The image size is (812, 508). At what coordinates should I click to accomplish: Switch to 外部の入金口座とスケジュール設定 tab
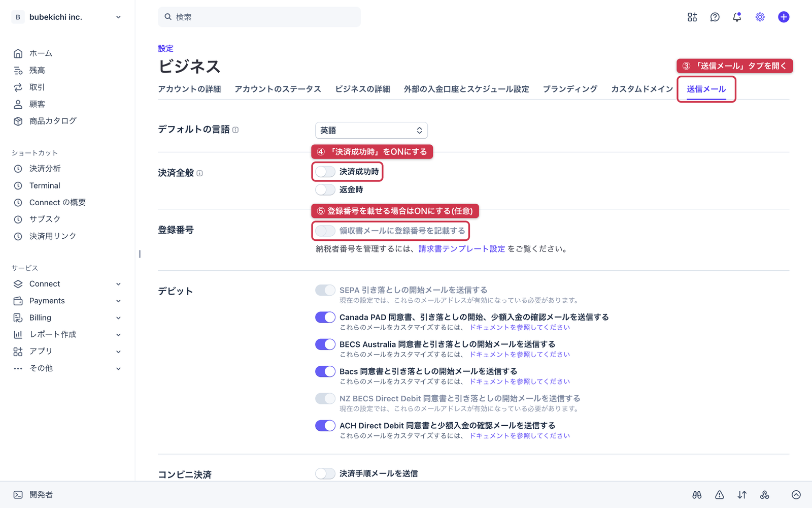(466, 89)
